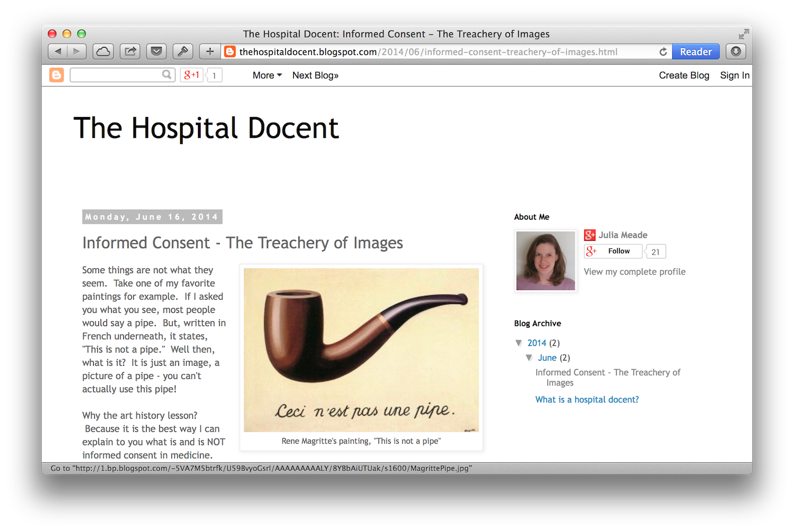Zoom the Safari window with green button
Viewport: 794px width, 532px height.
pyautogui.click(x=82, y=34)
